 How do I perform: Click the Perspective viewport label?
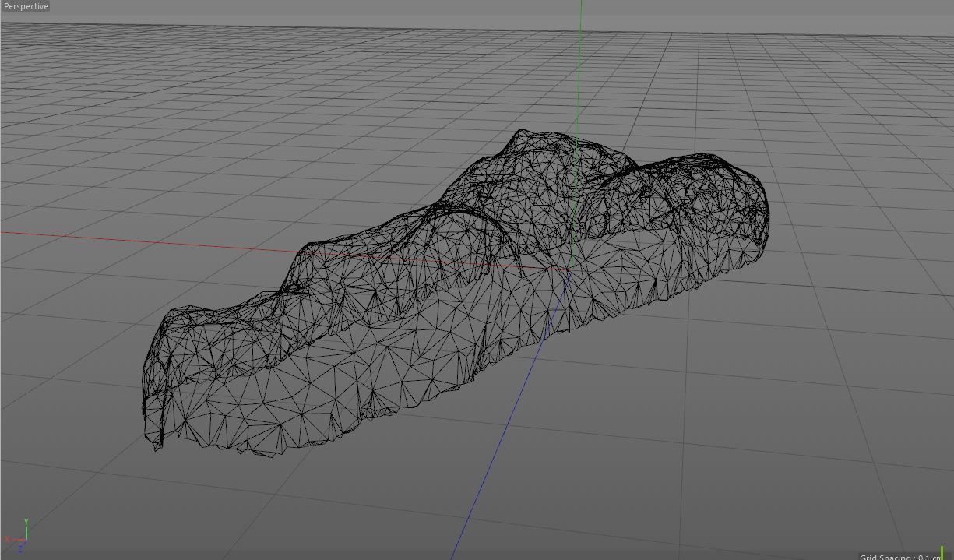(26, 6)
